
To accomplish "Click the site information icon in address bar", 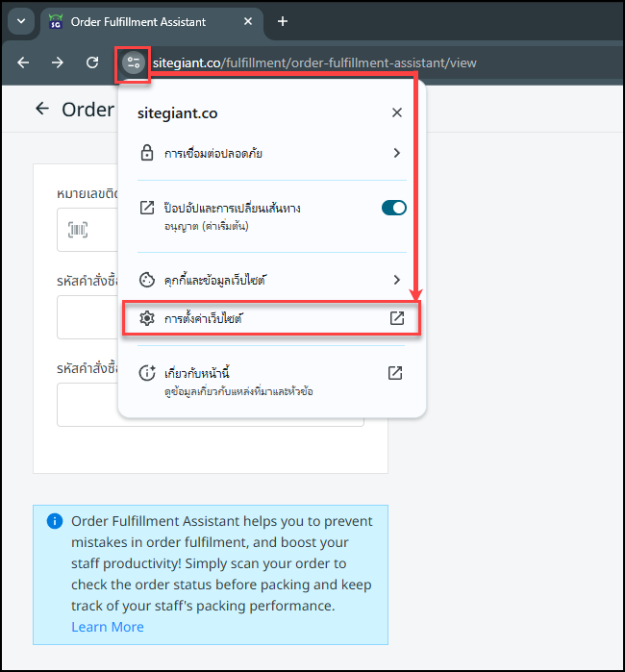I will (x=133, y=62).
